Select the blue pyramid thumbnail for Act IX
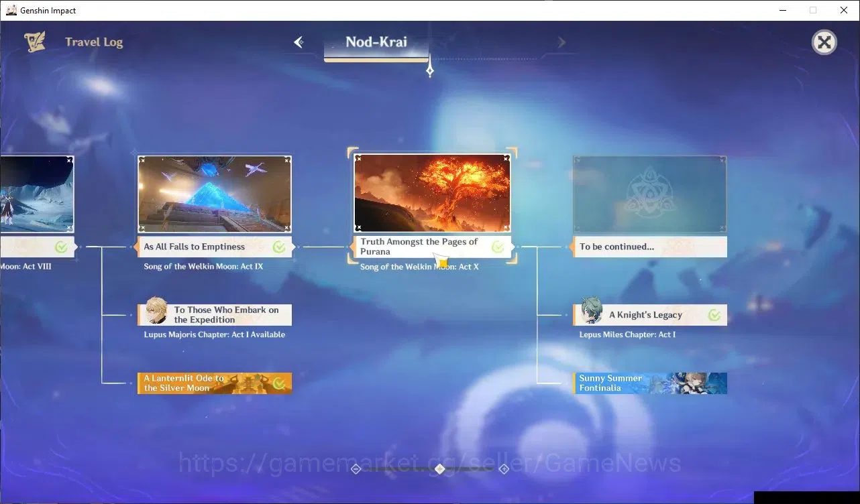860x504 pixels. pyautogui.click(x=215, y=194)
